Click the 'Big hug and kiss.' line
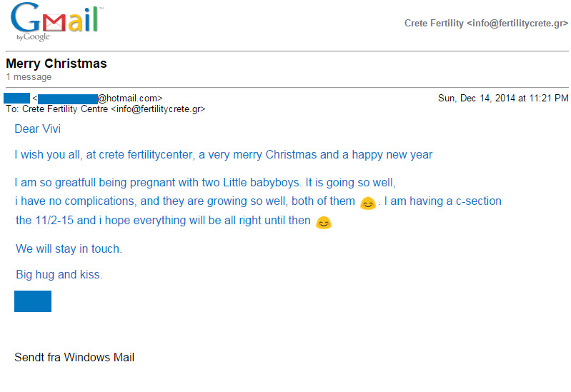This screenshot has height=392, width=571. [x=59, y=274]
